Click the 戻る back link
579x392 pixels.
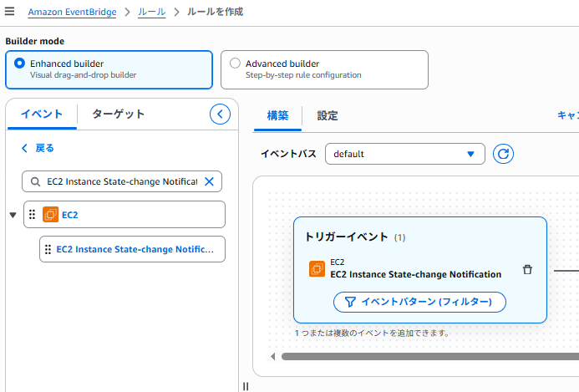38,148
